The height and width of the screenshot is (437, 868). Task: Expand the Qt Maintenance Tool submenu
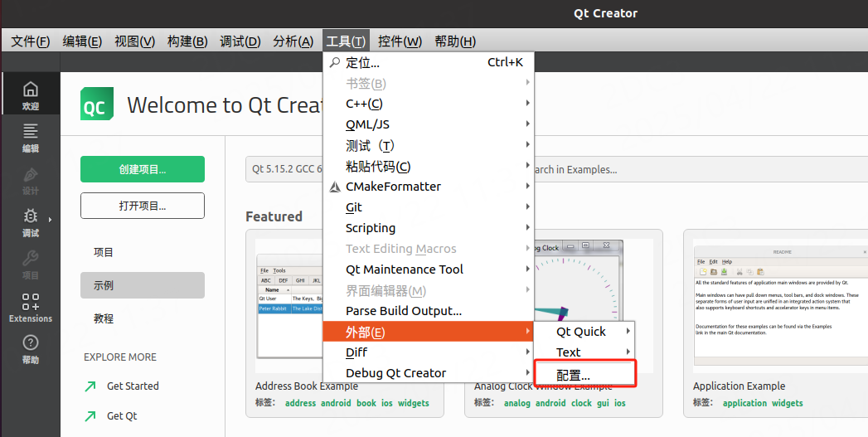point(429,269)
